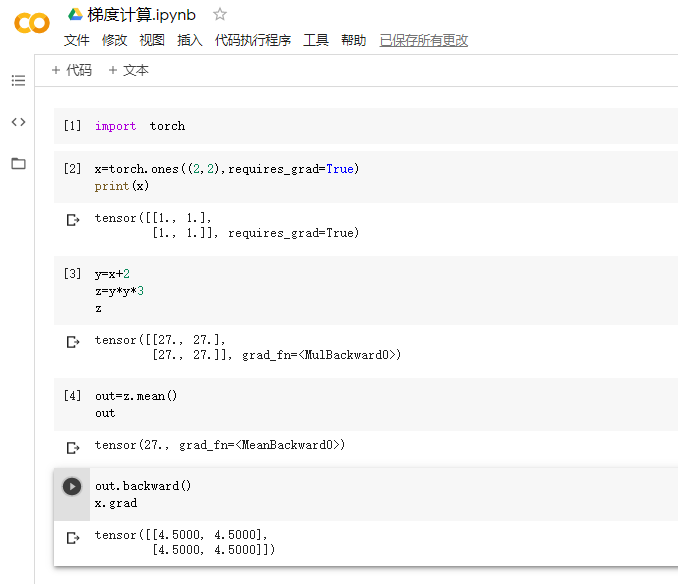Click the out=z.mean() code line

136,396
